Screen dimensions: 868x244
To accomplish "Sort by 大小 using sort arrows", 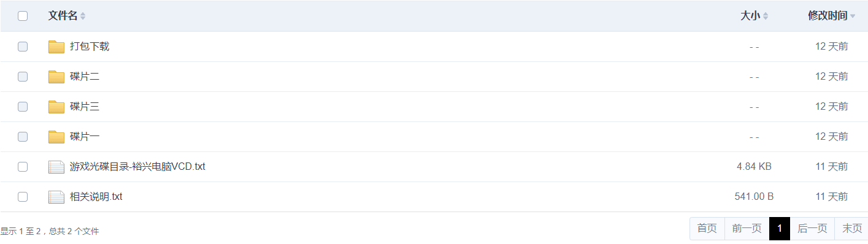I will click(766, 16).
